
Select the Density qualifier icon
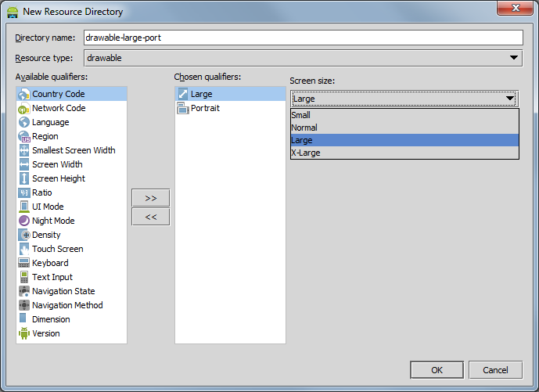tap(24, 235)
